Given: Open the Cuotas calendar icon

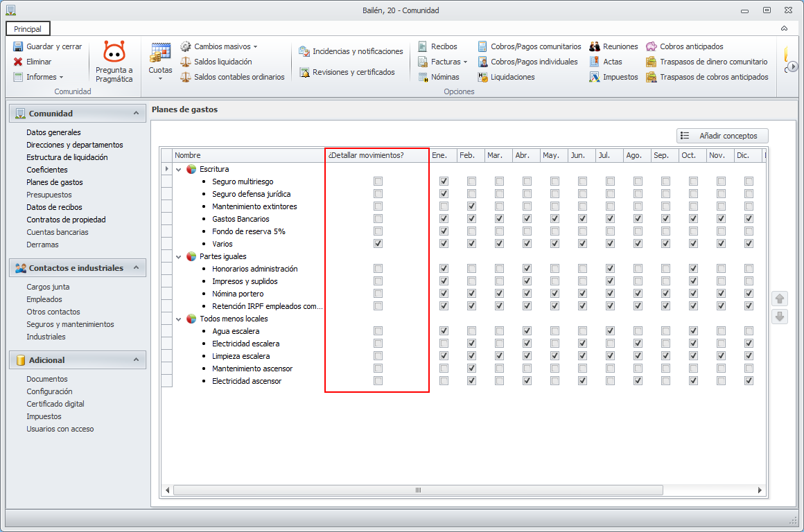Looking at the screenshot, I should point(160,53).
